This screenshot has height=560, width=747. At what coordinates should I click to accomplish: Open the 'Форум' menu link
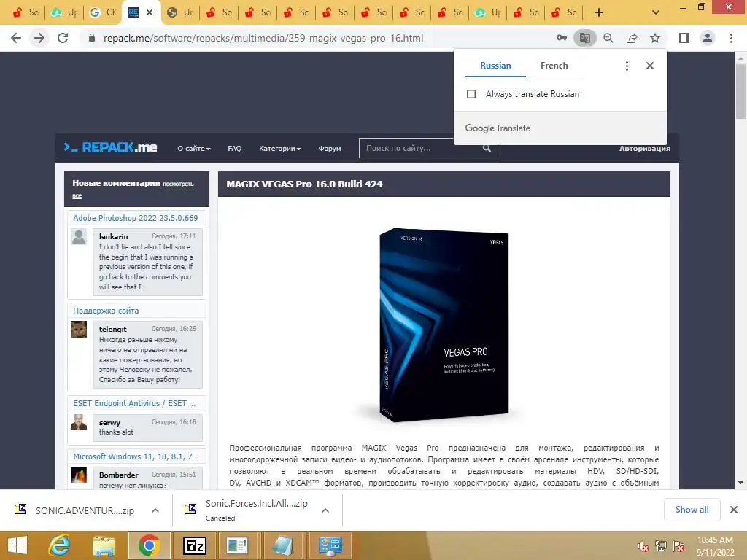tap(330, 149)
